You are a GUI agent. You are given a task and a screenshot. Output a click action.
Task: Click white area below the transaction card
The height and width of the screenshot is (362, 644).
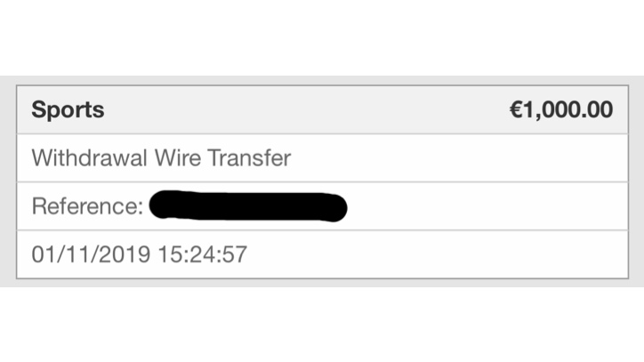[322, 325]
